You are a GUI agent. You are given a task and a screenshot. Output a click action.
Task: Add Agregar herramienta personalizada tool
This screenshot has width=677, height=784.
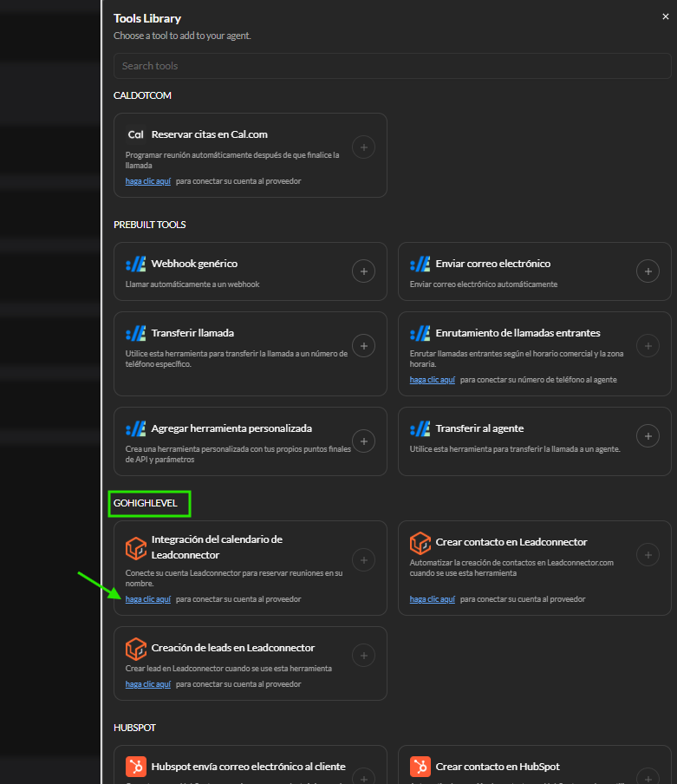[x=364, y=441]
